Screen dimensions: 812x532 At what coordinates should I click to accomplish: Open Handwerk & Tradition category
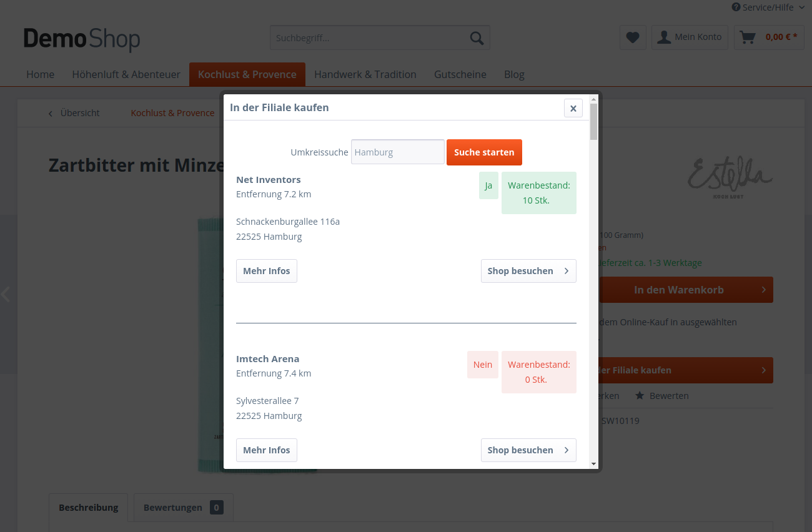(365, 74)
